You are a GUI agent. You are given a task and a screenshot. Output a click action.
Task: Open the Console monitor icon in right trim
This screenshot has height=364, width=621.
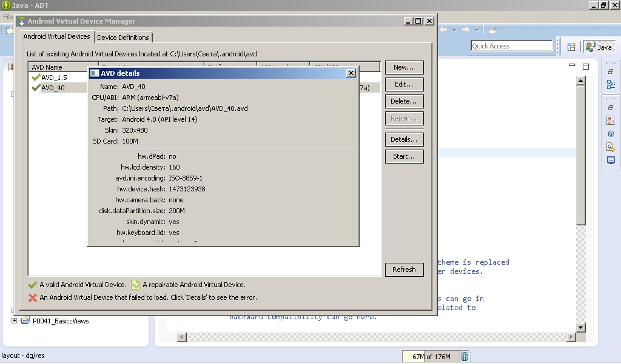(x=611, y=160)
